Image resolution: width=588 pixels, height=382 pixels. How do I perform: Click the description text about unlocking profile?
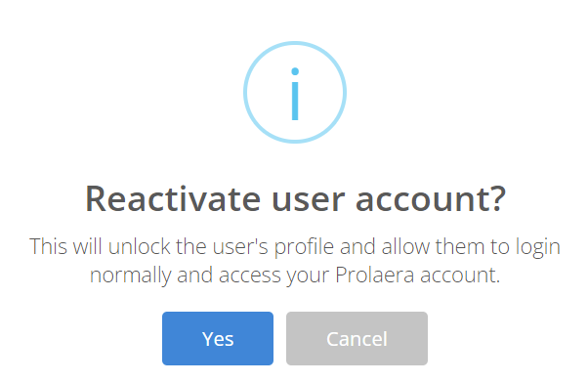295,261
